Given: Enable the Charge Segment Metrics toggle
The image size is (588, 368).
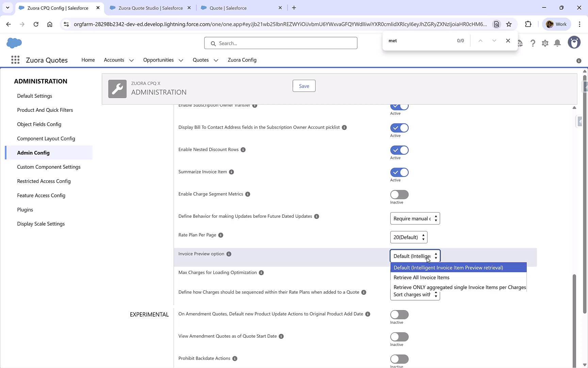Looking at the screenshot, I should point(399,194).
